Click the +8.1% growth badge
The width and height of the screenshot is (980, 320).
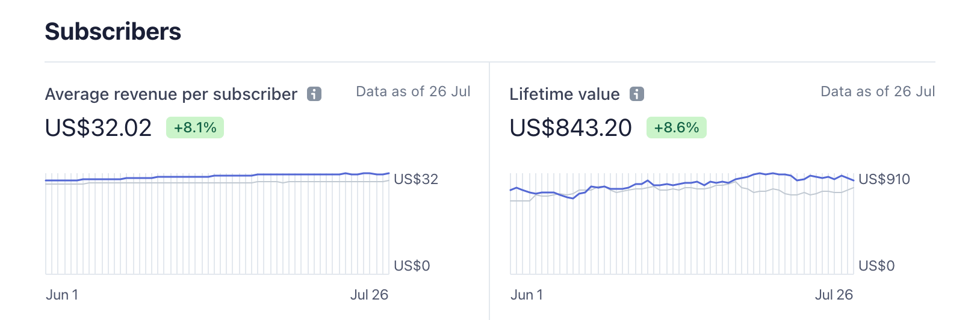coord(195,128)
